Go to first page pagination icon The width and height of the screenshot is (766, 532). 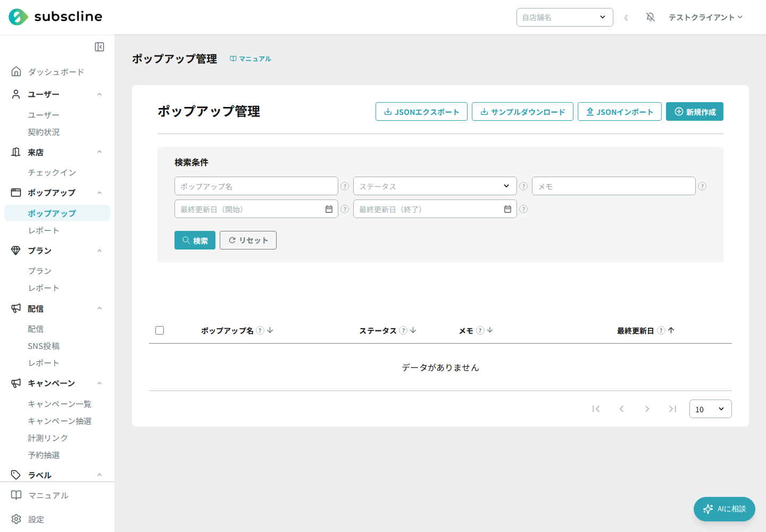click(596, 409)
